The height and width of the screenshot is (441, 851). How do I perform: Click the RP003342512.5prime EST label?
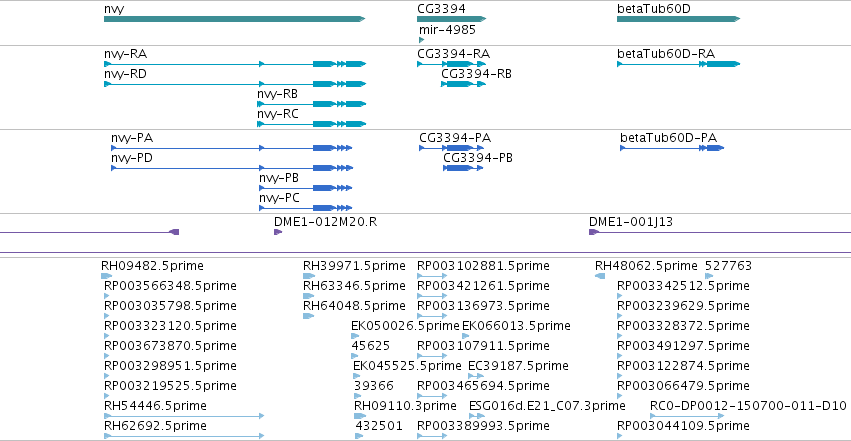683,286
